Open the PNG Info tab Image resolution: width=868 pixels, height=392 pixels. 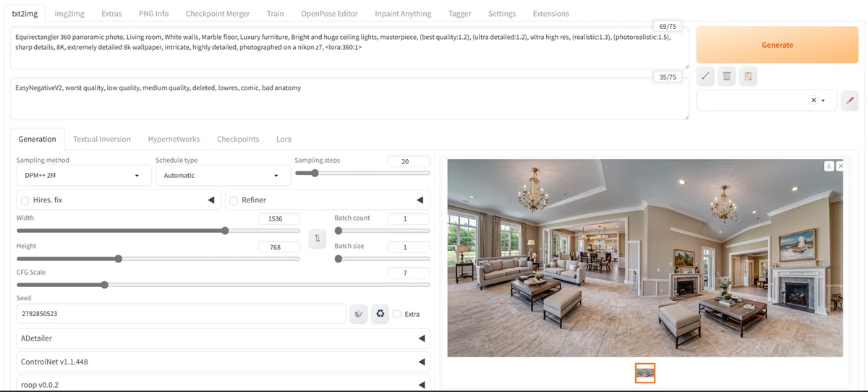(153, 14)
